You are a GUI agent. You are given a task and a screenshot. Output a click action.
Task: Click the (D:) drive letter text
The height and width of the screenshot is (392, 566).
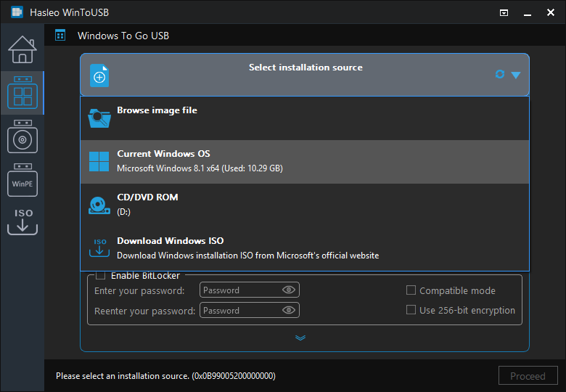click(x=123, y=212)
